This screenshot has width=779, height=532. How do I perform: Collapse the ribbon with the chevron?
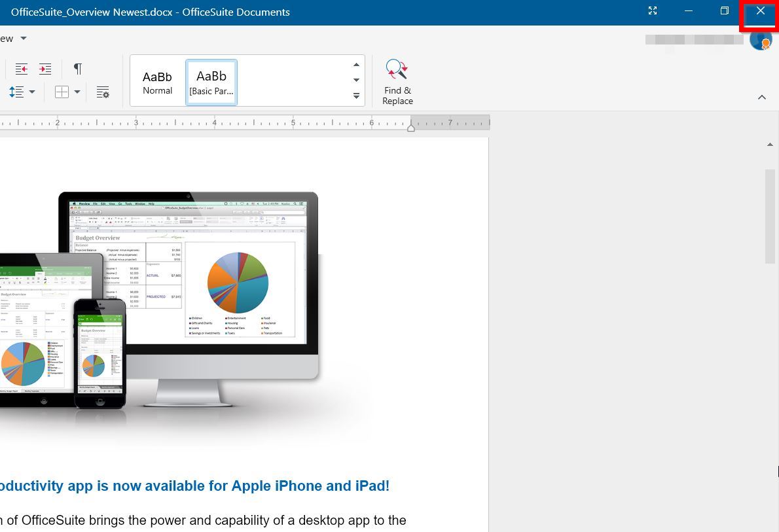761,98
